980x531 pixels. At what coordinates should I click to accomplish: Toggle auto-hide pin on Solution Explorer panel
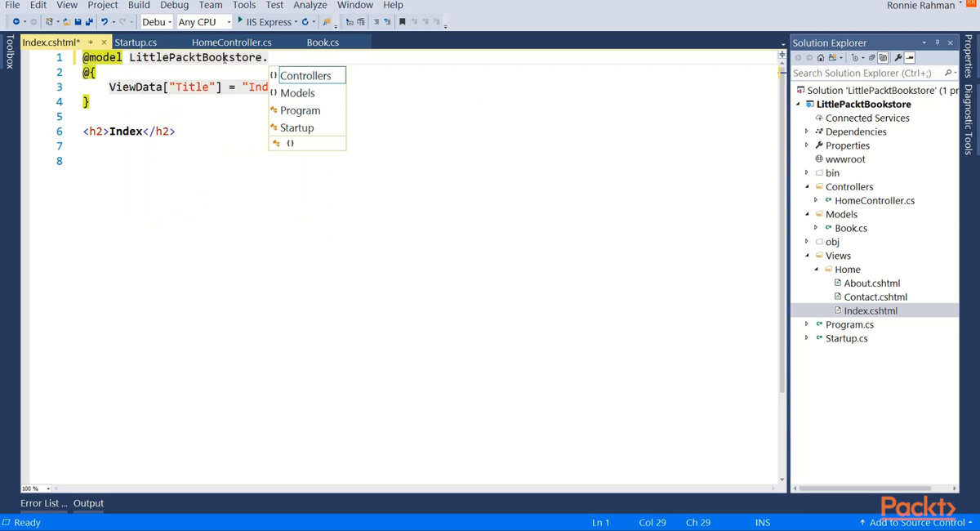937,42
